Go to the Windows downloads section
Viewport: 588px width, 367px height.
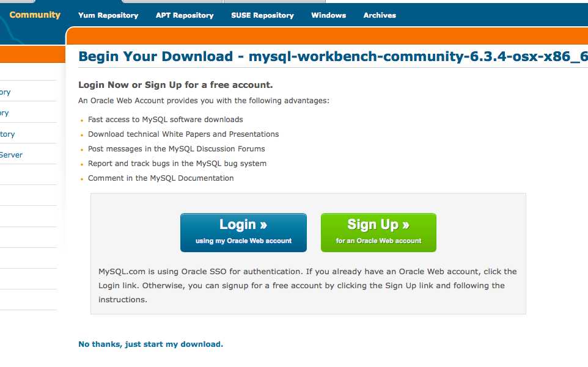(328, 15)
